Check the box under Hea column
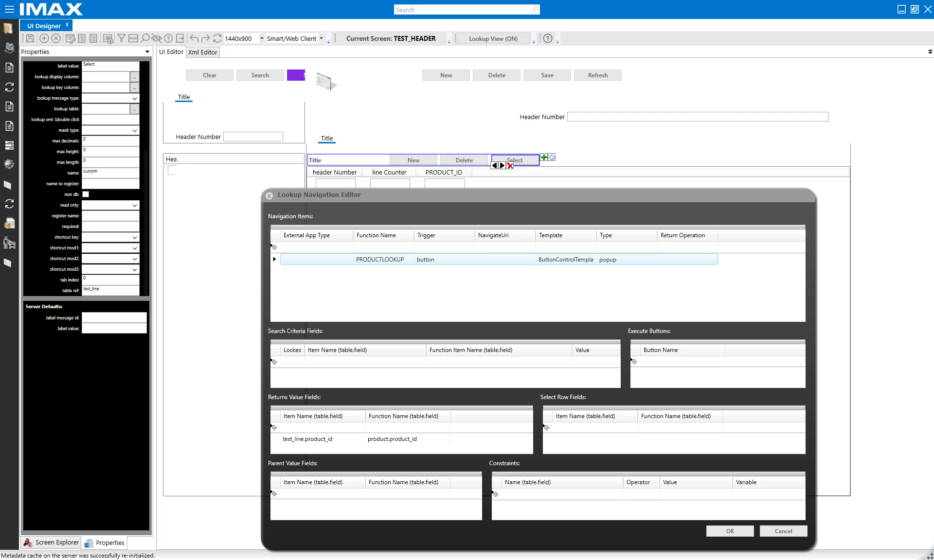Viewport: 934px width, 560px height. pyautogui.click(x=172, y=170)
